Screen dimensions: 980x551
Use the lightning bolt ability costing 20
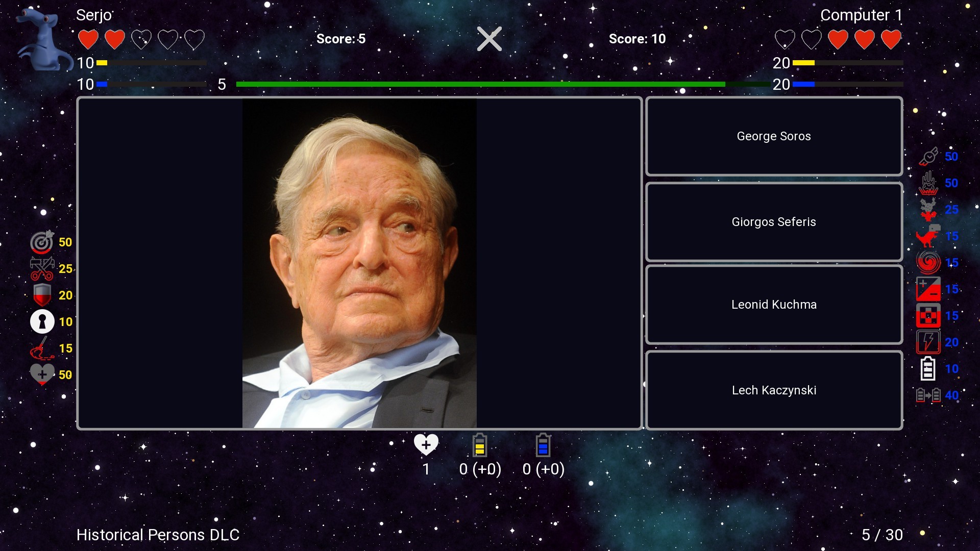pyautogui.click(x=928, y=342)
